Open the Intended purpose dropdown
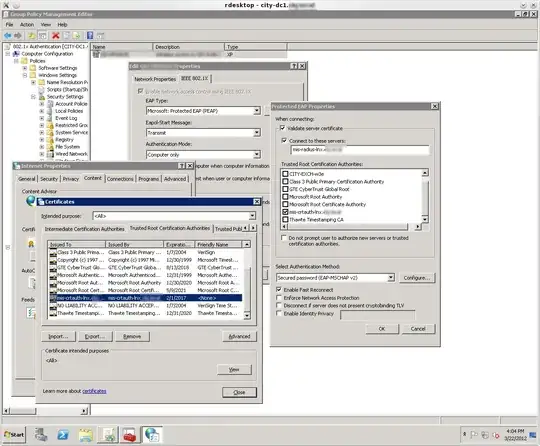The image size is (540, 446). click(x=252, y=216)
